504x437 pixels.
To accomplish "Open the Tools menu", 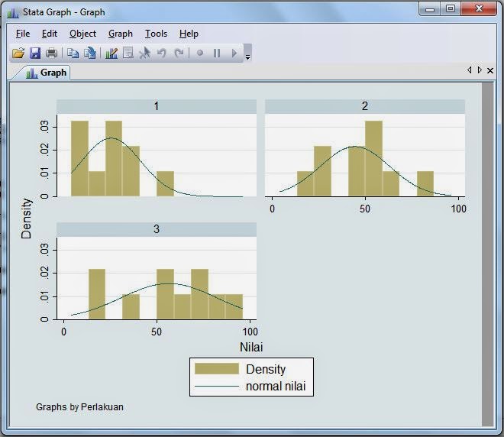I will tap(156, 34).
